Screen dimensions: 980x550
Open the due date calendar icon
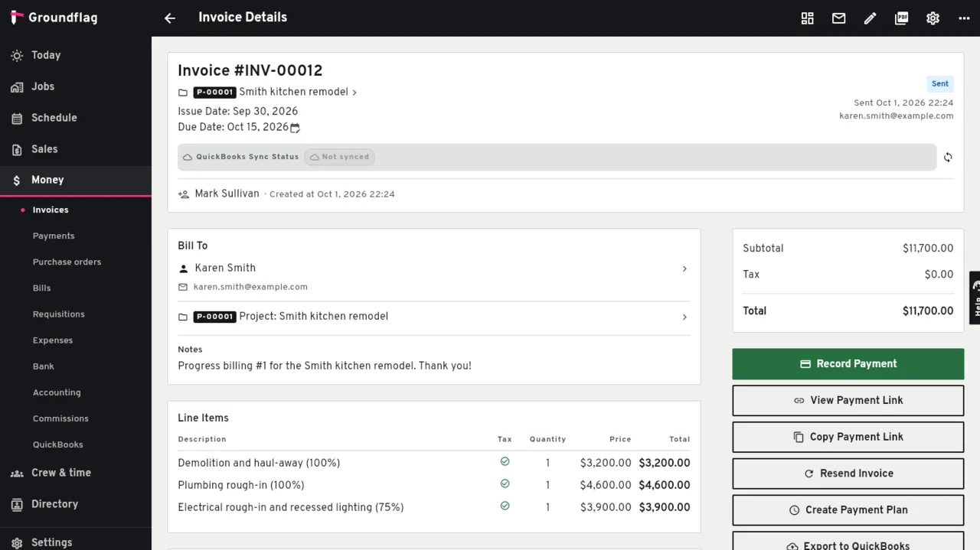coord(295,128)
